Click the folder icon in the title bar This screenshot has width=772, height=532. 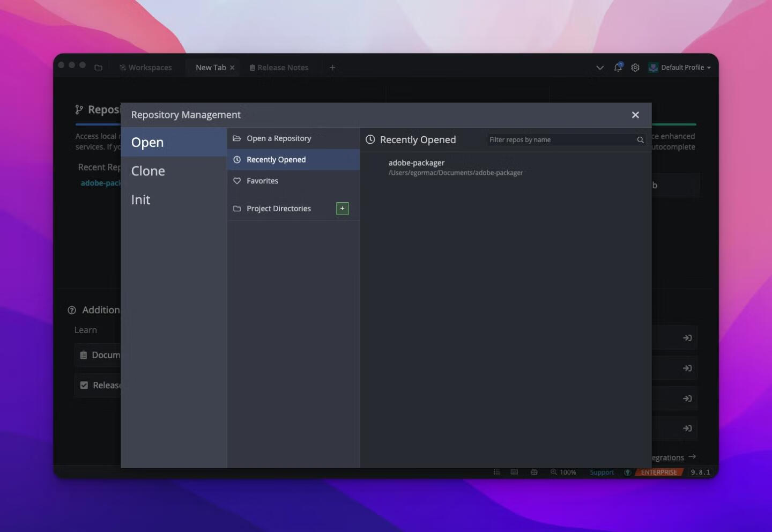(98, 68)
